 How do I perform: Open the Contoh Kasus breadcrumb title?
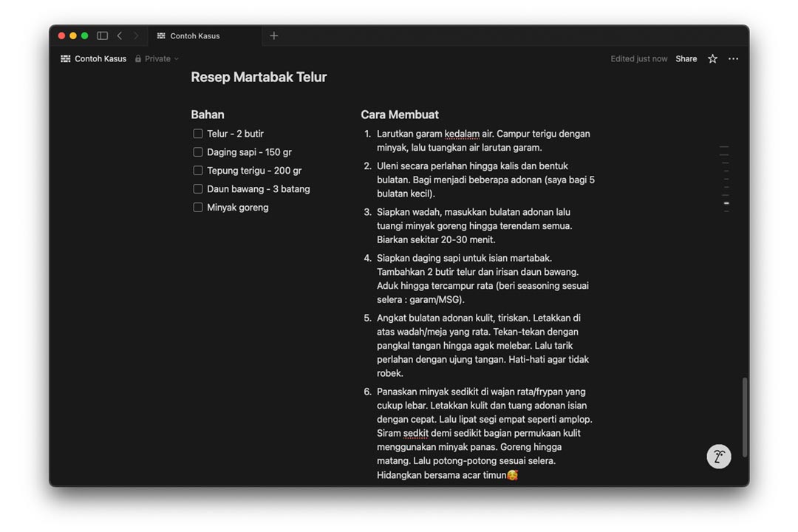click(100, 58)
